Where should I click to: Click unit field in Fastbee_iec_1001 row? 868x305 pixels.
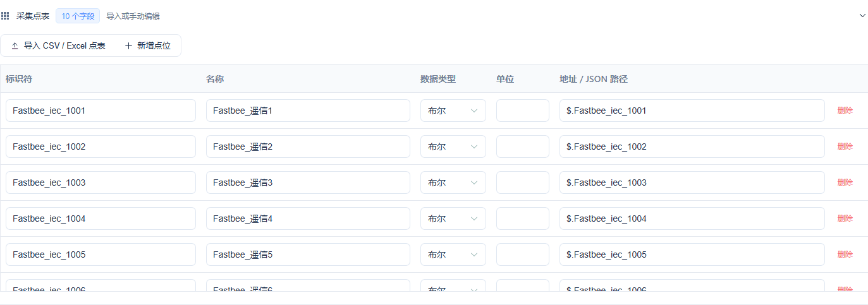click(x=523, y=111)
